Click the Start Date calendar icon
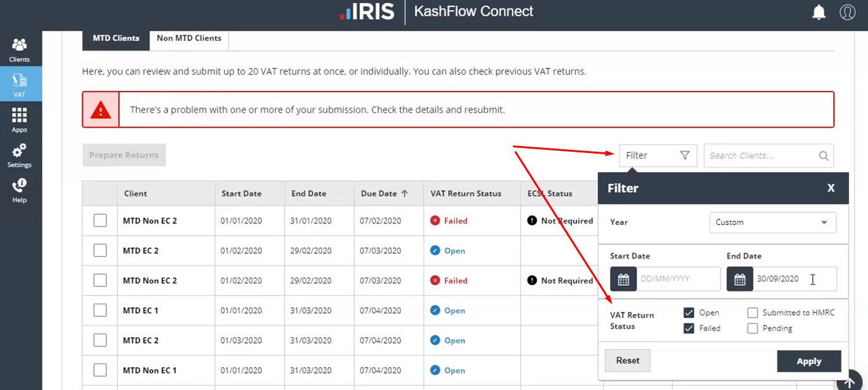868x390 pixels. point(623,279)
